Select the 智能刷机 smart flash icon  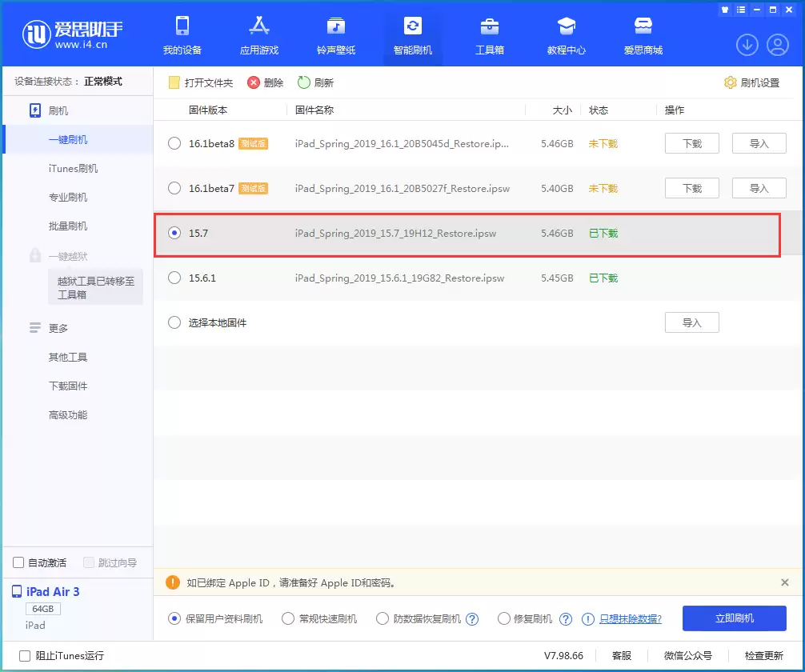tap(413, 26)
